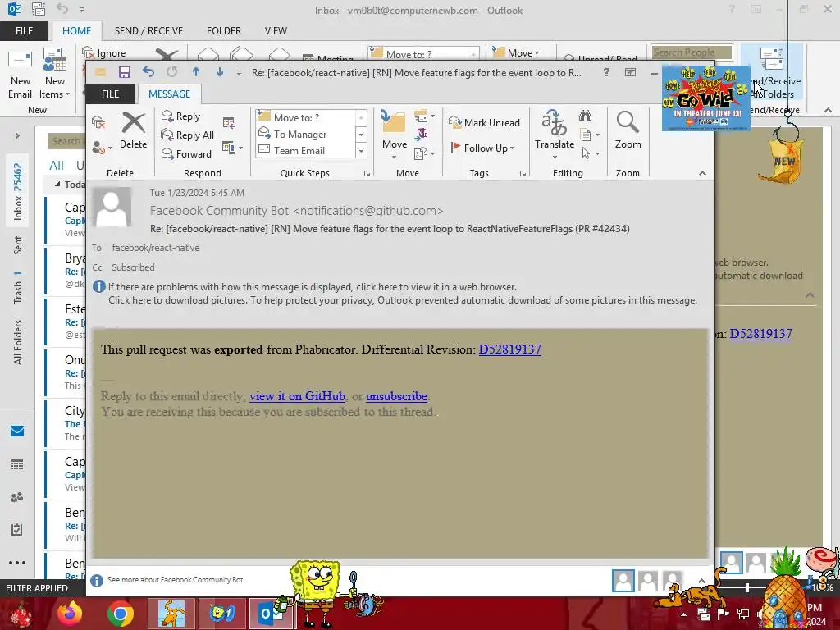Create a New Email in main Outlook window
Screen dimensions: 840x630
21,73
